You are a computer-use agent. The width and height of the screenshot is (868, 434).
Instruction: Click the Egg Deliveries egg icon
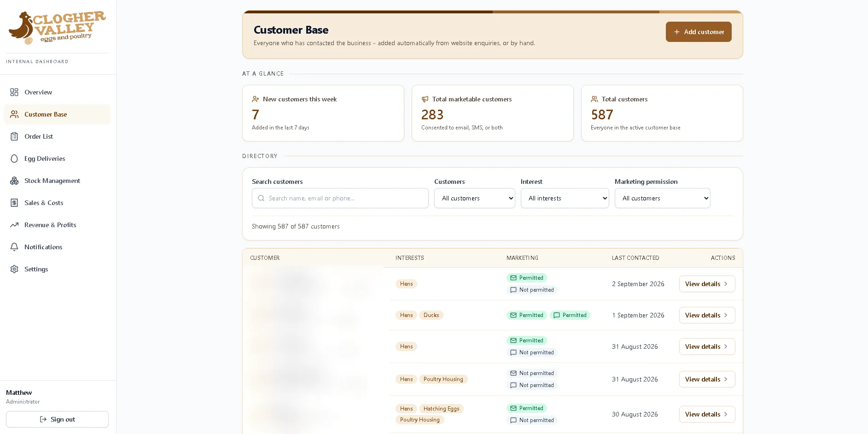pos(14,158)
